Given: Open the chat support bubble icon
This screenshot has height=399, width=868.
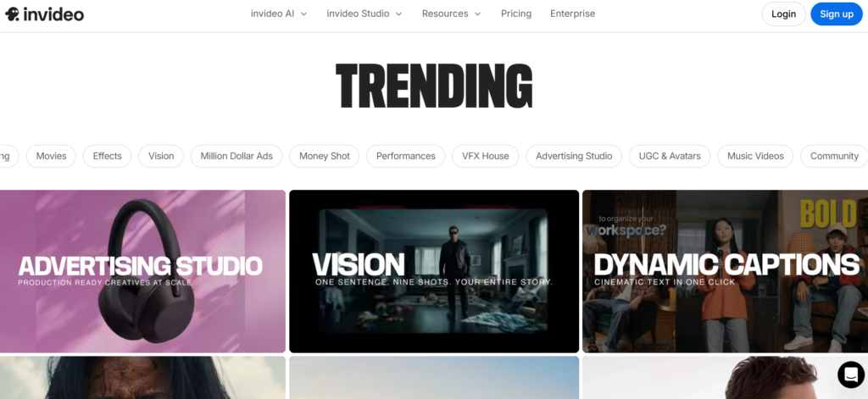Looking at the screenshot, I should pos(851,374).
